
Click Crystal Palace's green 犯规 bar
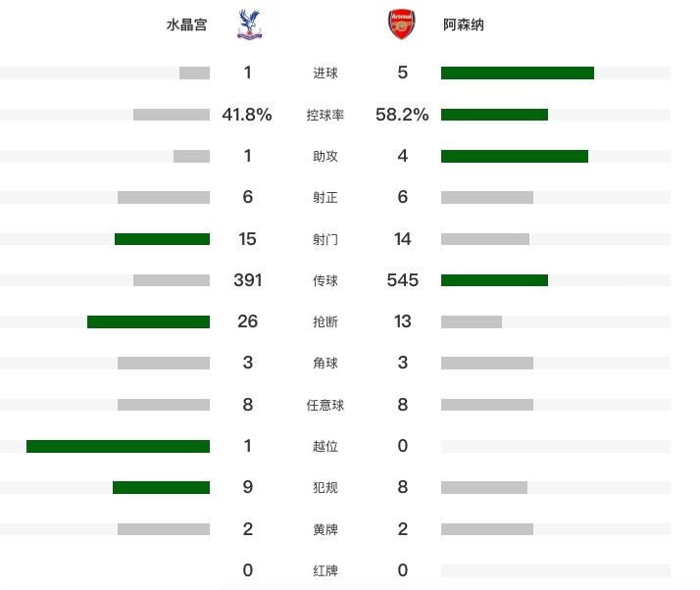point(161,487)
